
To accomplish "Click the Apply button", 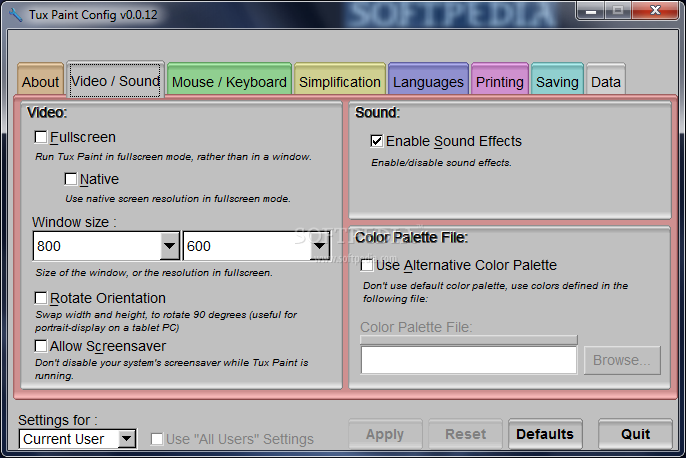I will [385, 434].
